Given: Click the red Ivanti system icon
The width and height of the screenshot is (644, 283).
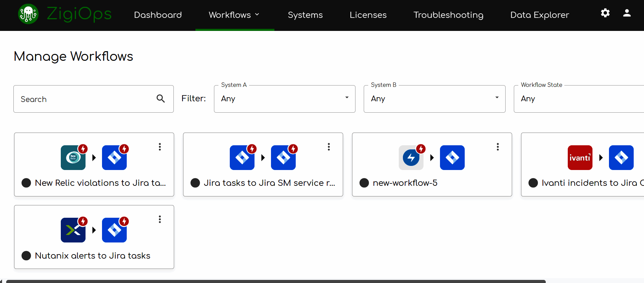Looking at the screenshot, I should (x=580, y=158).
